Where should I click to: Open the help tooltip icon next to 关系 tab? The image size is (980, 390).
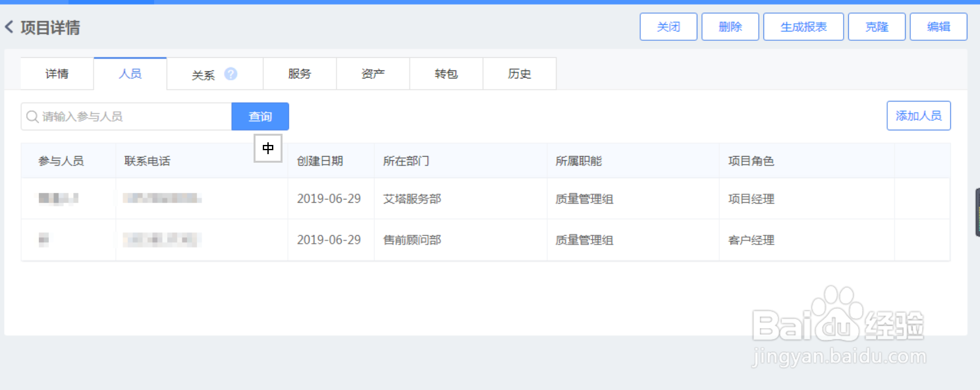(230, 74)
